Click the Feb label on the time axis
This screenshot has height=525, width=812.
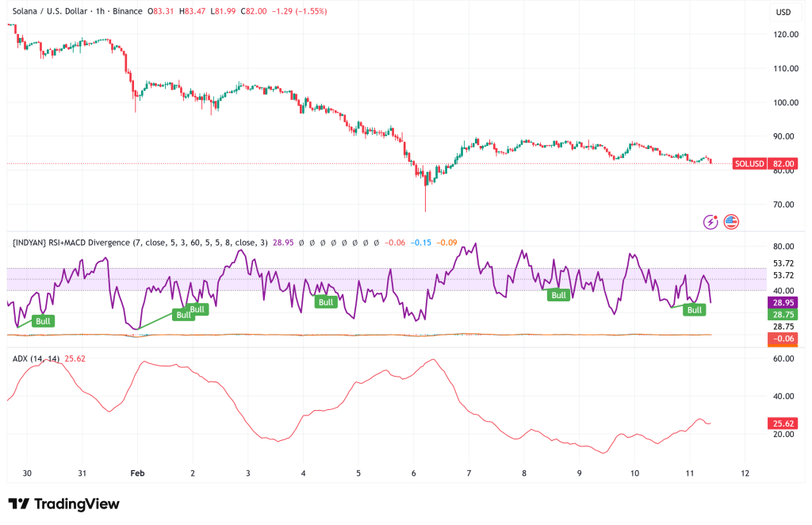(136, 473)
